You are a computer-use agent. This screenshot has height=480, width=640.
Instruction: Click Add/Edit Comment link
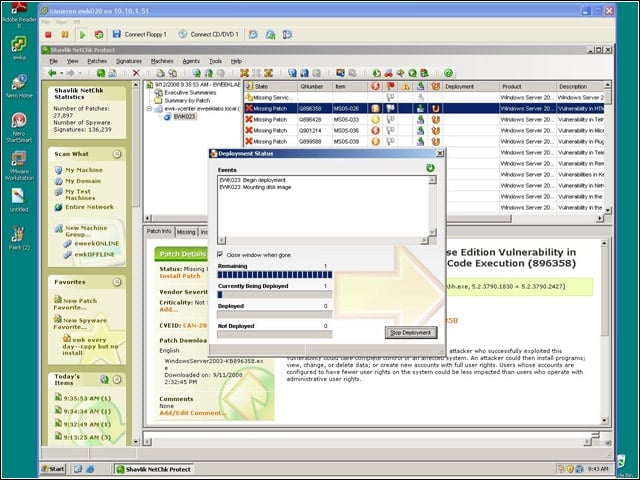(193, 413)
